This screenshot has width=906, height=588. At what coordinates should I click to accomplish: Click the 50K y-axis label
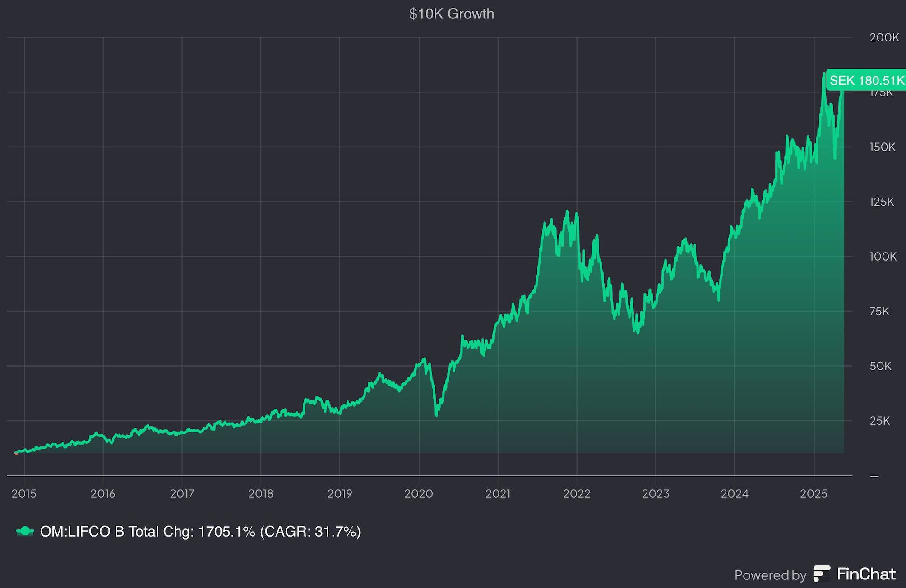point(880,366)
